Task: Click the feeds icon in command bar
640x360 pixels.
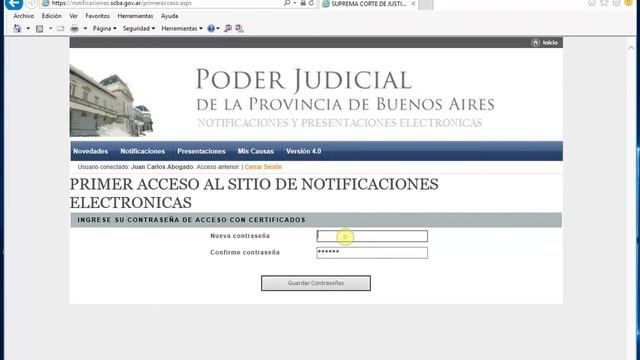Action: click(x=40, y=29)
